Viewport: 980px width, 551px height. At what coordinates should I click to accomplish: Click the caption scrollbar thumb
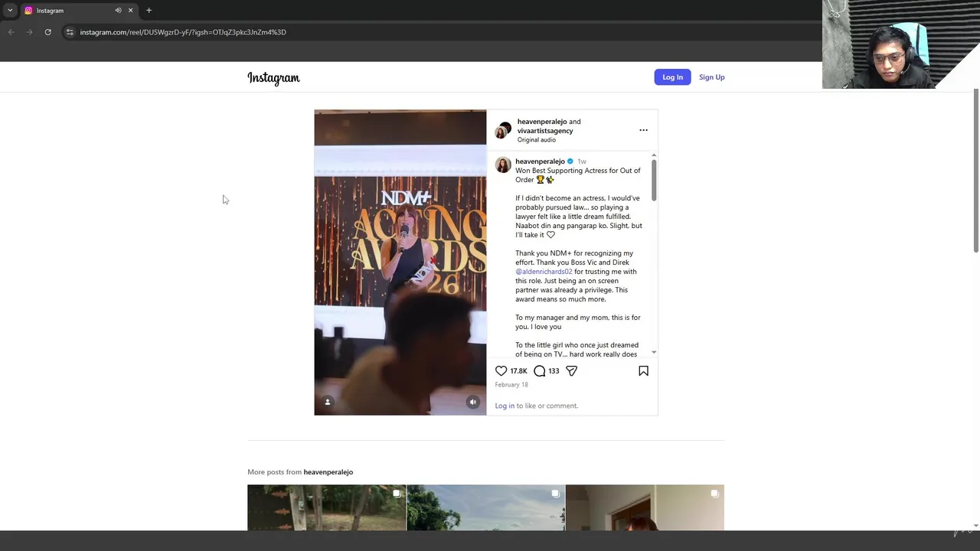click(x=654, y=181)
